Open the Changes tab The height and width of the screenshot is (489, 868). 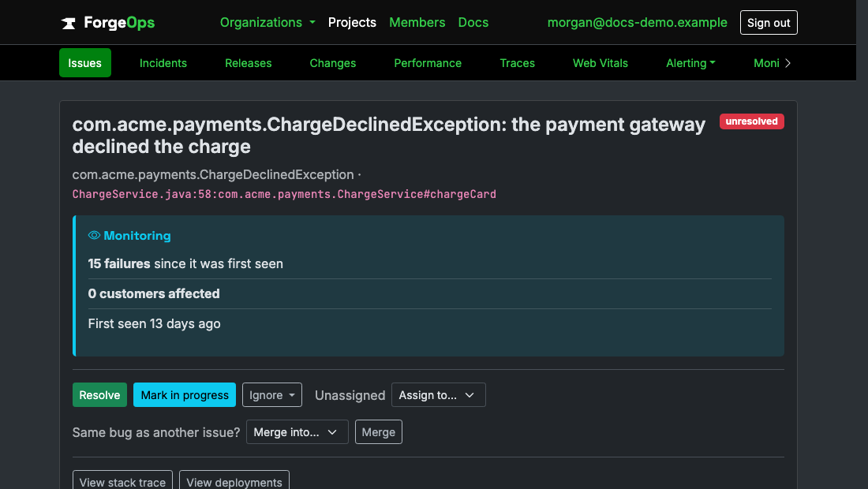[333, 63]
